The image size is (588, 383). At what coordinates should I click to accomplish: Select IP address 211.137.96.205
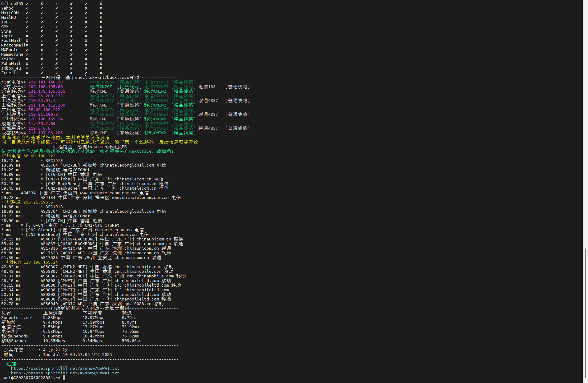[46, 133]
